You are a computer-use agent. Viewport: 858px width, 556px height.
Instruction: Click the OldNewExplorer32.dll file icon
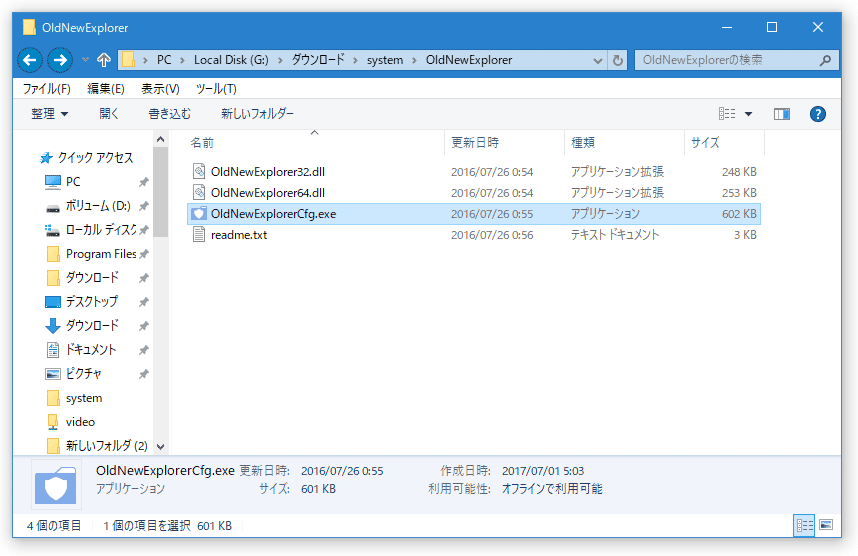pos(199,172)
